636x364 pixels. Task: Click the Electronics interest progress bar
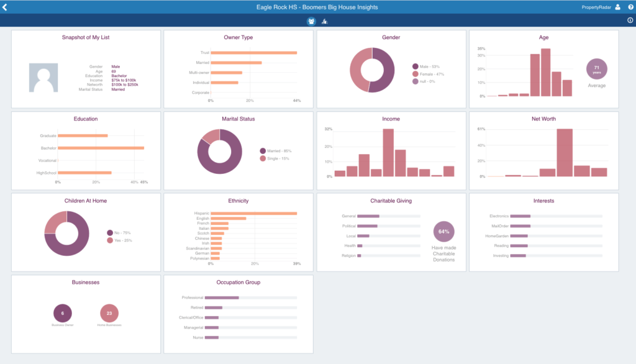556,216
